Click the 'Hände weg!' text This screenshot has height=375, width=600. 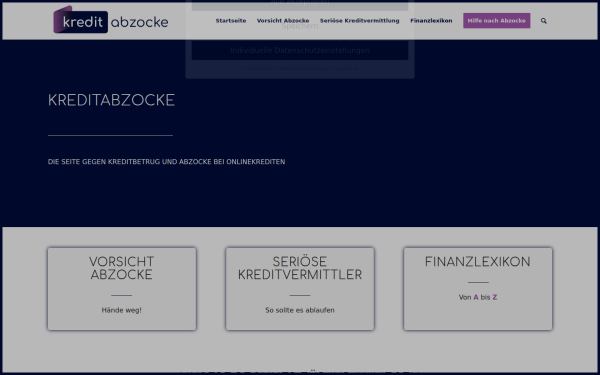[122, 310]
